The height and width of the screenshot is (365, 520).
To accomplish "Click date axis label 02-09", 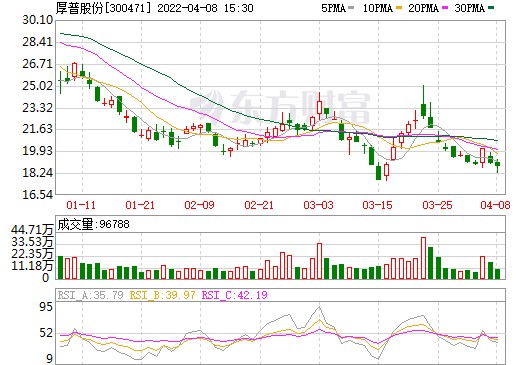I will coord(199,205).
